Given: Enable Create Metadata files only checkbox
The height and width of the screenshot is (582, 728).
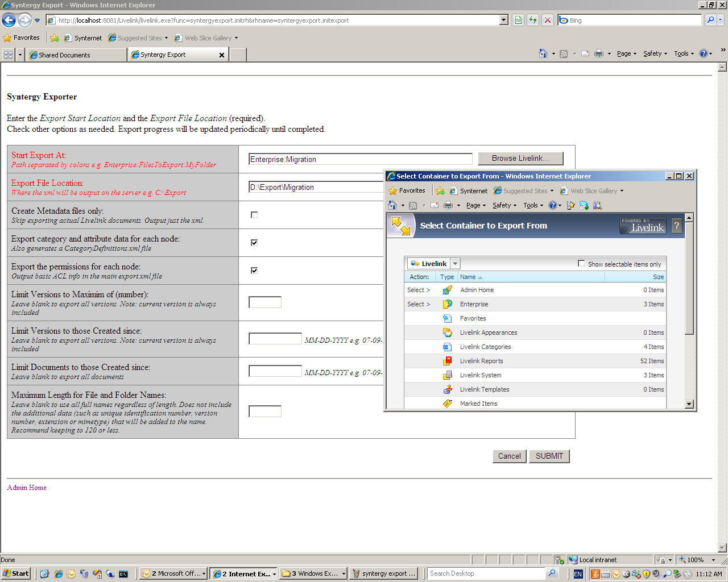Looking at the screenshot, I should 254,215.
